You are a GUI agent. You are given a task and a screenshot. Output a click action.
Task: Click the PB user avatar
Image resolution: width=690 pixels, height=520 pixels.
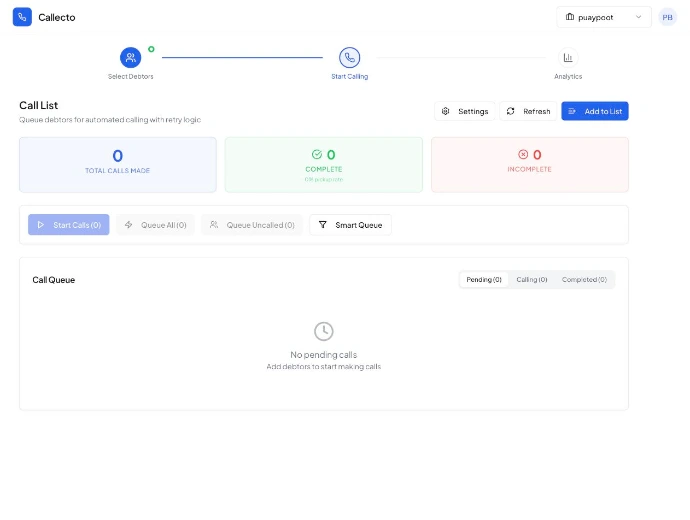[x=667, y=17]
